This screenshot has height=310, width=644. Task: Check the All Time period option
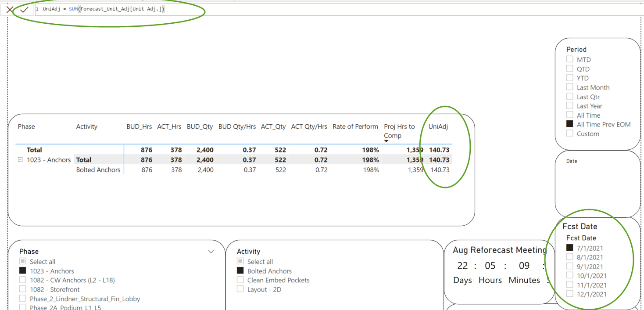[569, 115]
